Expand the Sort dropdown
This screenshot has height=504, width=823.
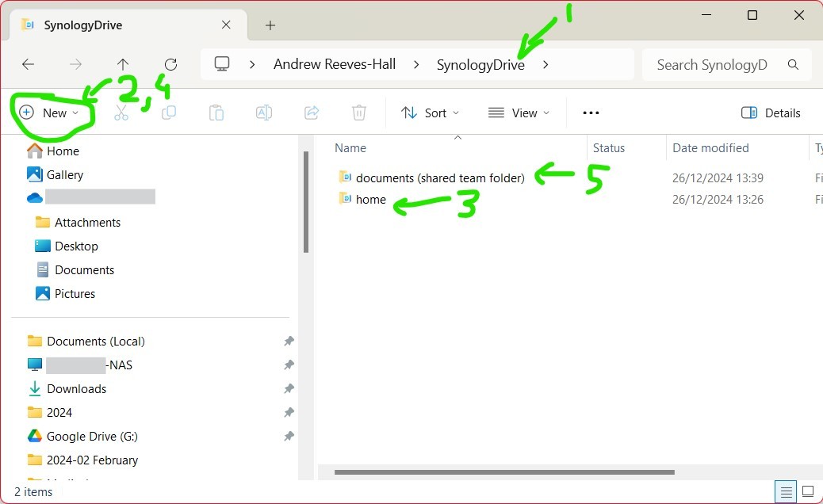[430, 113]
